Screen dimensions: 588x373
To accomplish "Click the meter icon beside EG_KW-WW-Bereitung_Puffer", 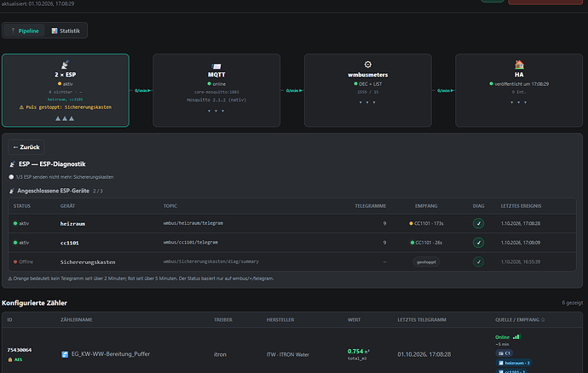I will coord(65,354).
